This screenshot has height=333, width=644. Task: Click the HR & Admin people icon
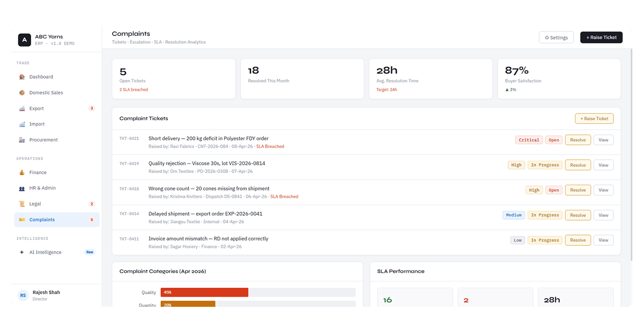tap(22, 188)
